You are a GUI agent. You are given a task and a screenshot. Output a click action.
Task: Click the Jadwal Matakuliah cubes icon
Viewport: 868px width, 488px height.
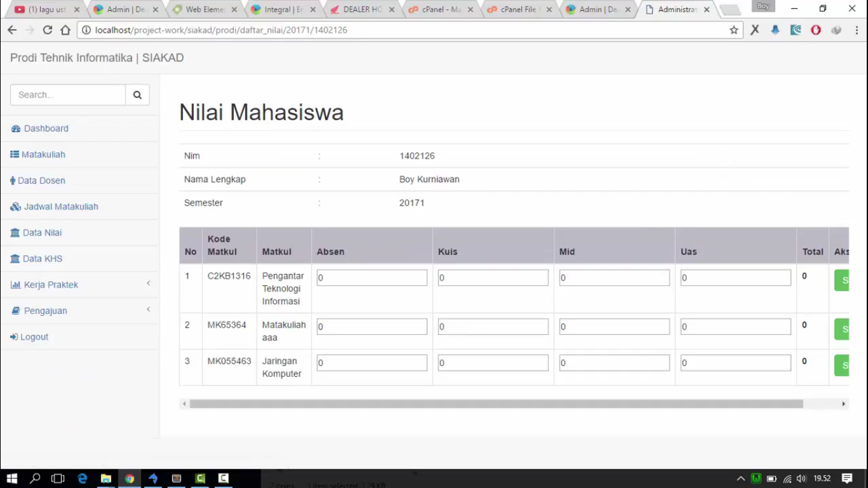coord(16,207)
